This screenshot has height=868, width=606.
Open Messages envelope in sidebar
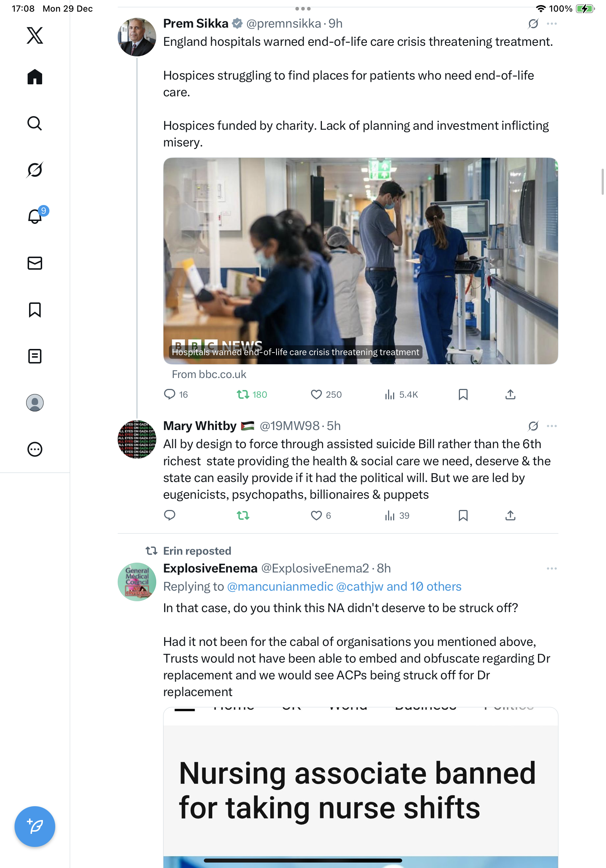coord(35,263)
